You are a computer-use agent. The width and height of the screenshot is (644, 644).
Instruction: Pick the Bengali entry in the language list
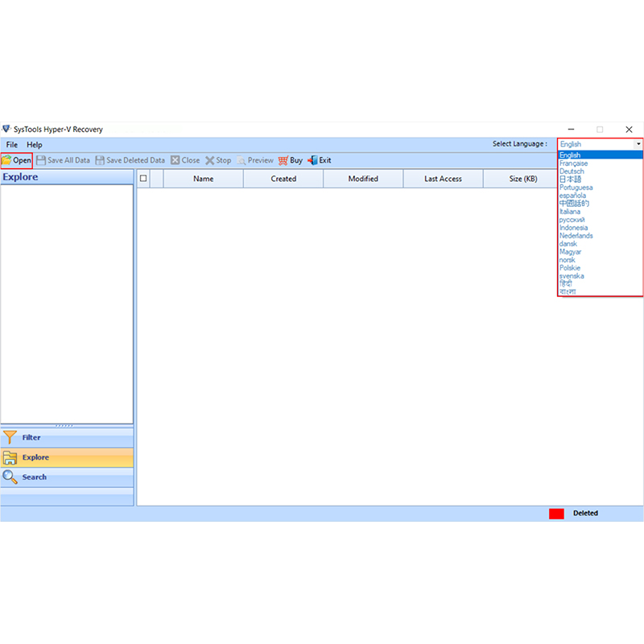coord(601,291)
